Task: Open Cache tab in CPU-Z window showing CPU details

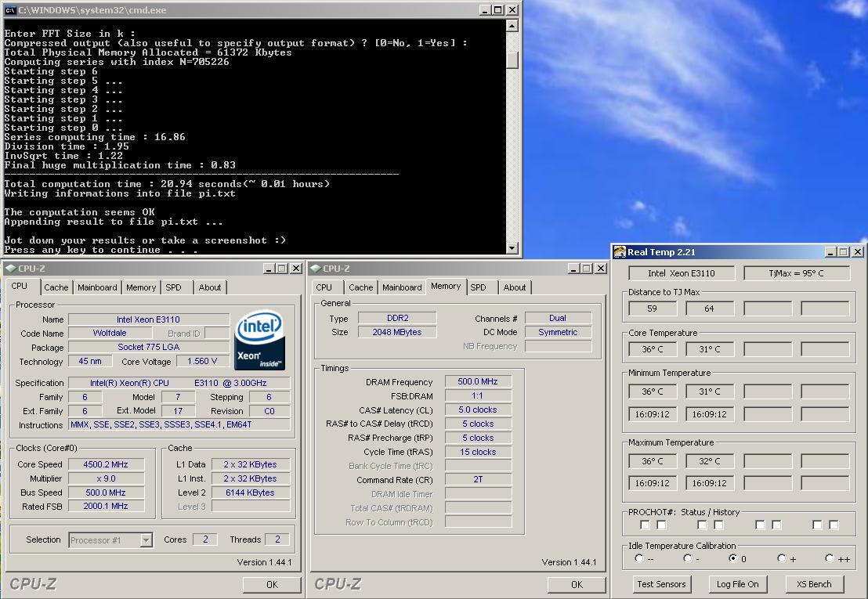Action: (x=56, y=287)
